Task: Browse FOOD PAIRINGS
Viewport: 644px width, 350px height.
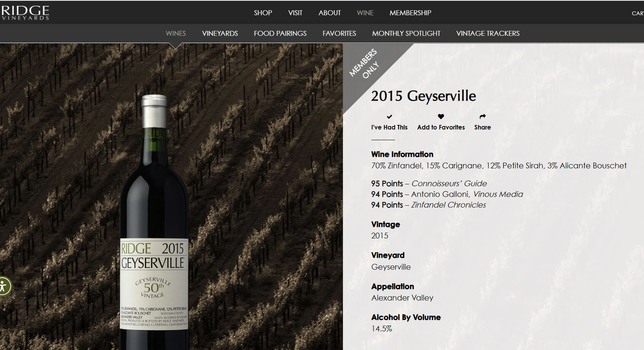Action: [280, 33]
